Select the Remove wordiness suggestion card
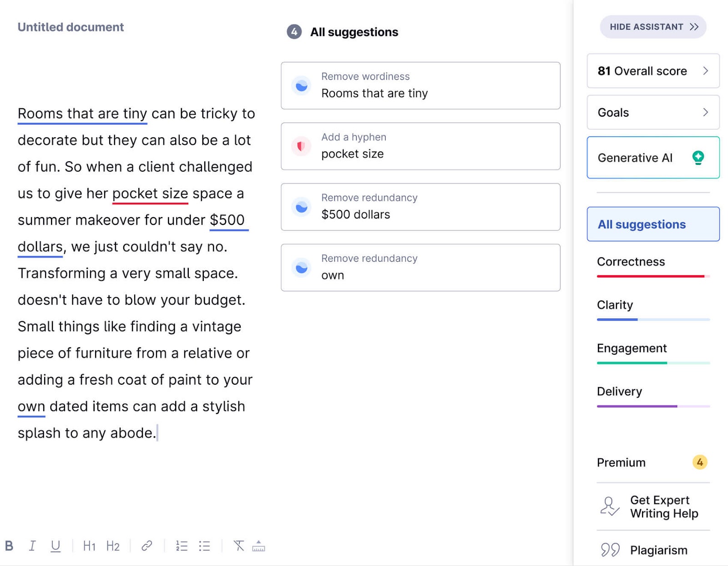The image size is (728, 566). (x=420, y=85)
